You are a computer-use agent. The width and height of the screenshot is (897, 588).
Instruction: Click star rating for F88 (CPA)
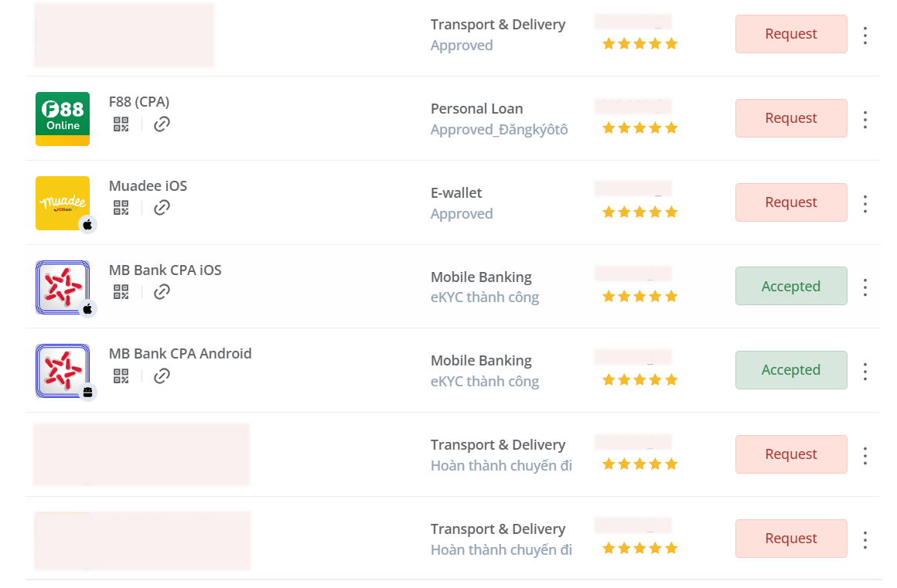639,127
